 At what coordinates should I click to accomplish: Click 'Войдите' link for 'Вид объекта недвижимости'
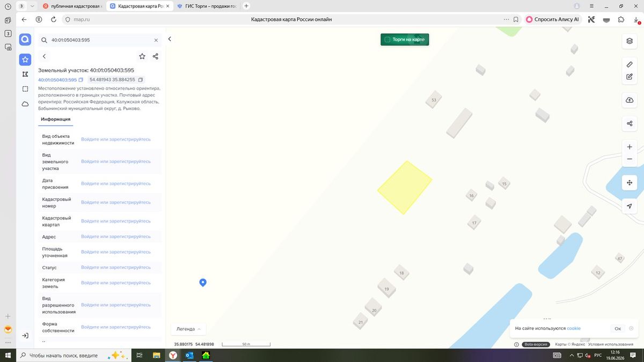pos(116,139)
